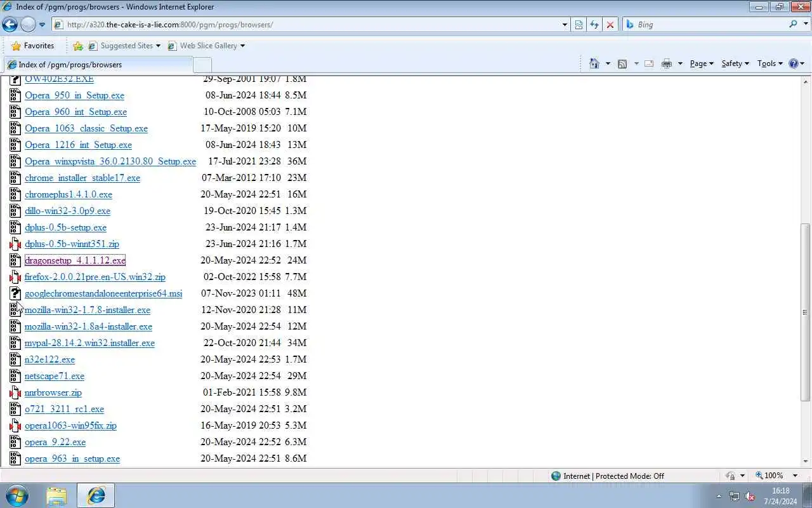The image size is (812, 508).
Task: Click the Refresh page icon
Action: [594, 25]
